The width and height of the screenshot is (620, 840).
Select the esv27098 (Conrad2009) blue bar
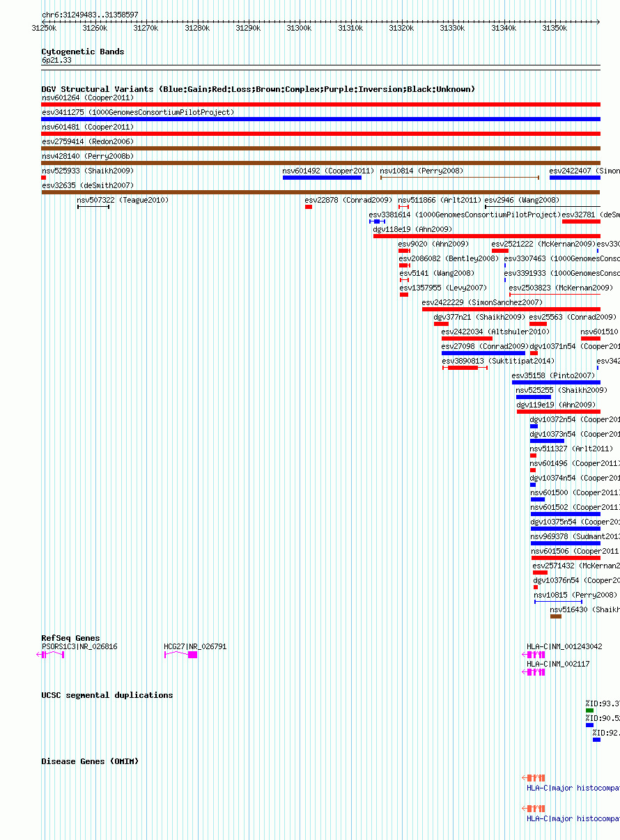pos(483,353)
